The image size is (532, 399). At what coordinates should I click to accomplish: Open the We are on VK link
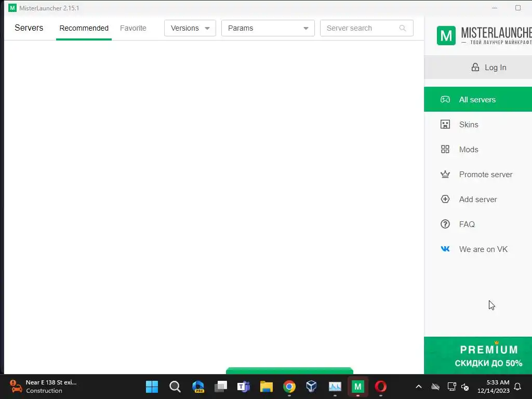[x=478, y=249]
